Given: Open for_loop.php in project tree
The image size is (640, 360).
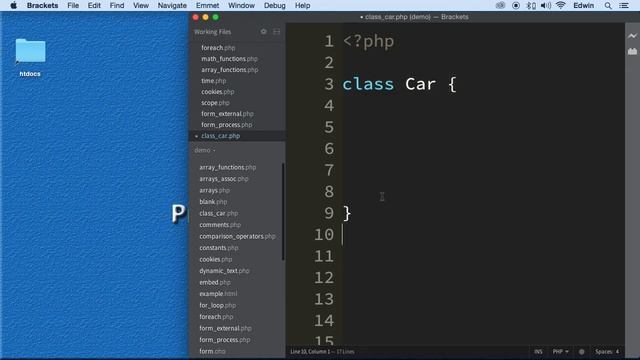Looking at the screenshot, I should 218,305.
